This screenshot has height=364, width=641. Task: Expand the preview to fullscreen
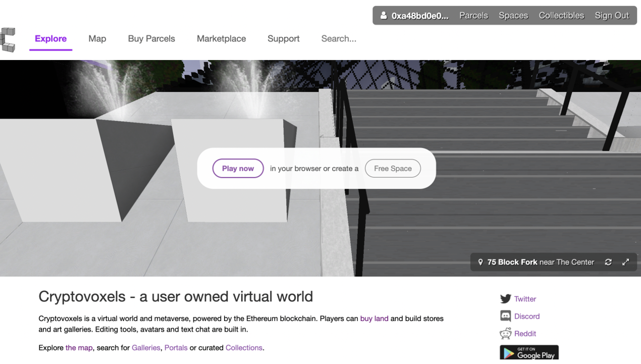[x=626, y=262]
